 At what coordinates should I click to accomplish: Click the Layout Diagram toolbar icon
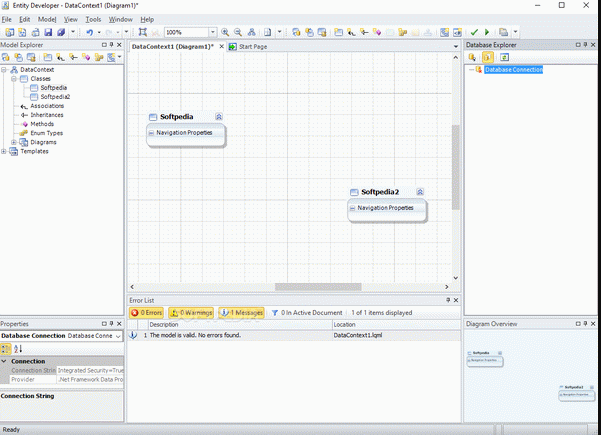click(x=251, y=33)
